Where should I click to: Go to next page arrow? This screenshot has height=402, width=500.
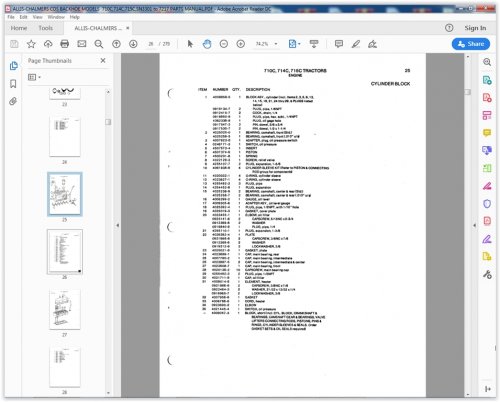133,44
